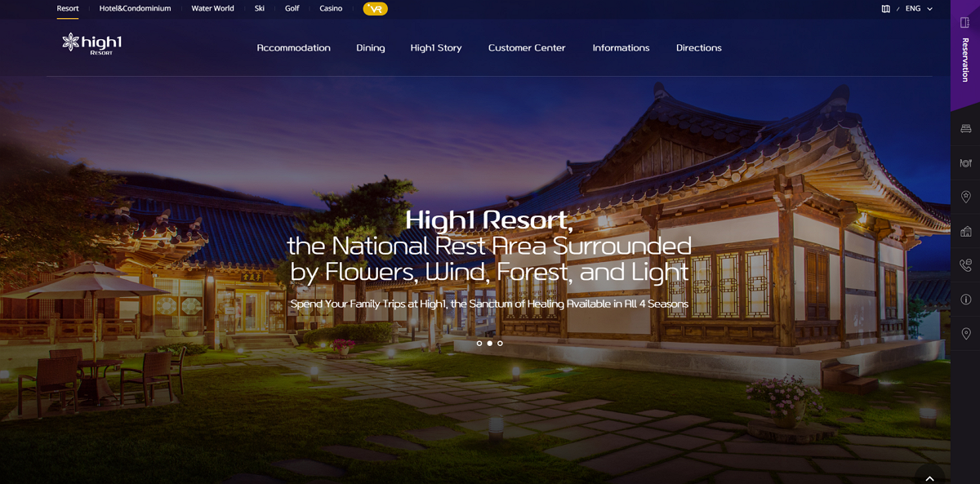The image size is (980, 484).
Task: Click "by Flowers, Wind, Forest, and Light" line
Action: click(x=489, y=272)
